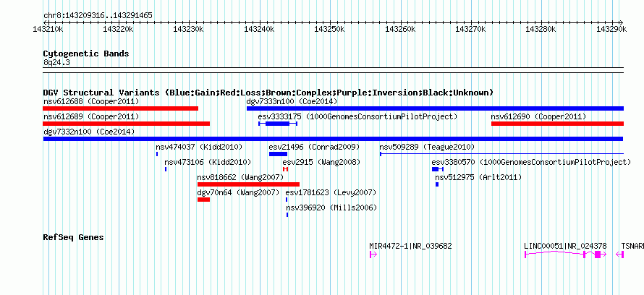
Task: Select the dgv7332n100 (Coe2014) long blue bar
Action: pos(333,139)
